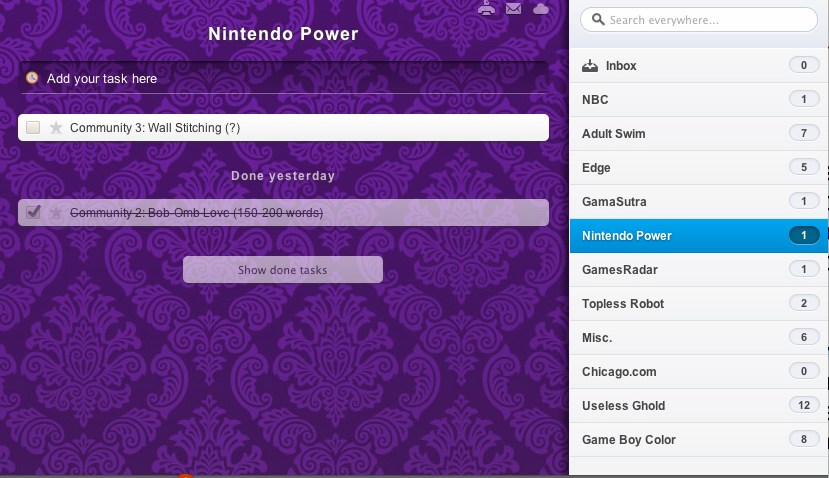Screen dimensions: 829x478
Task: Open the Topless Robot list
Action: coord(699,304)
